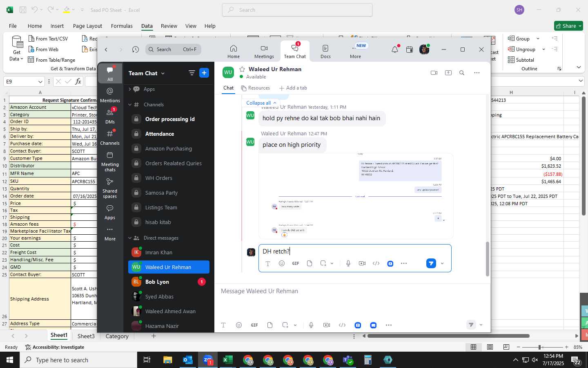Start a new chat with the blue plus
This screenshot has width=588, height=368.
(204, 73)
